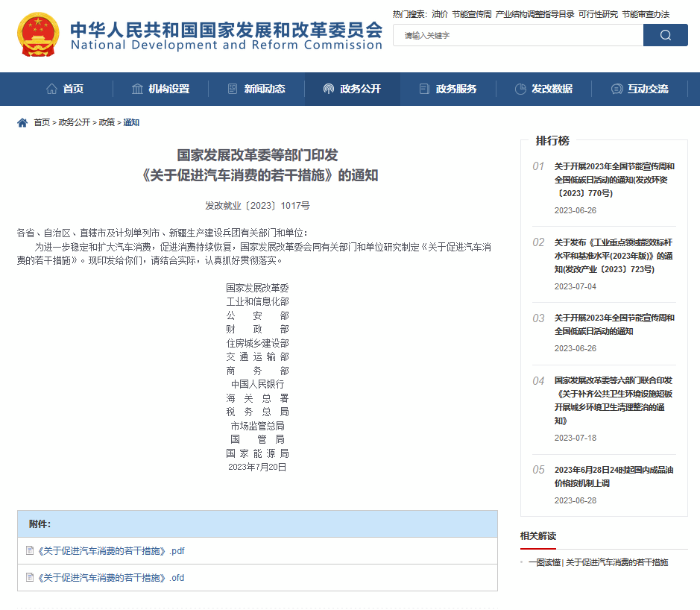This screenshot has width=700, height=610.
Task: Click the chat bubble icon beside 互动交流
Action: pyautogui.click(x=617, y=89)
